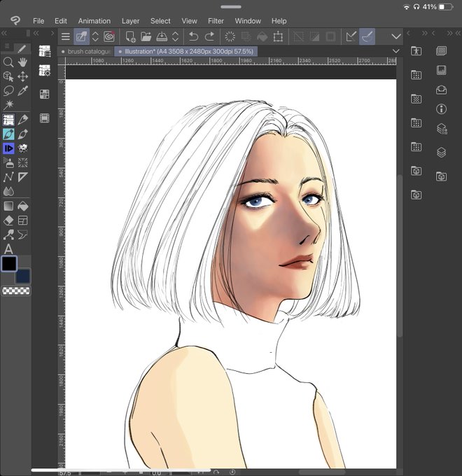The height and width of the screenshot is (476, 462).
Task: Open the Color Set palette icon
Action: coord(45,94)
